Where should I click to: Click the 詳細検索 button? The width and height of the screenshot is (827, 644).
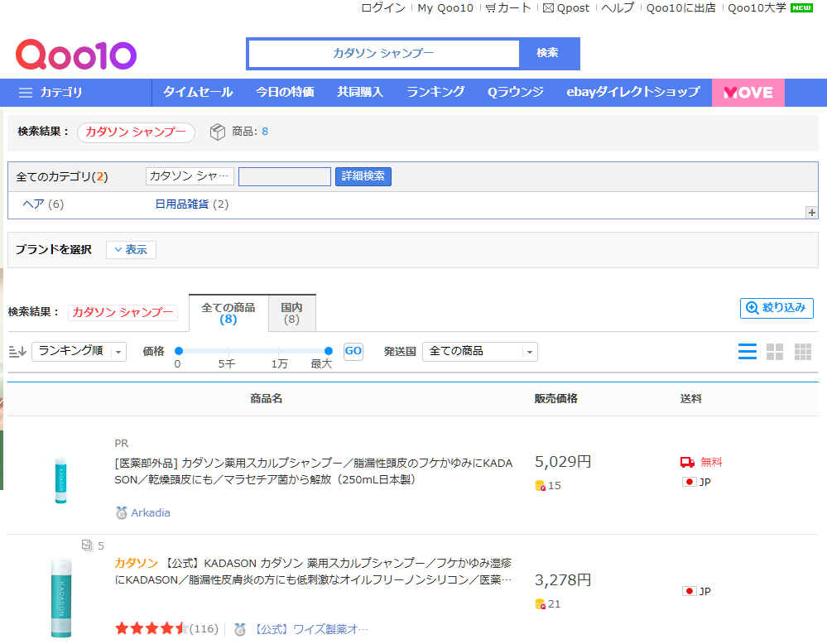(x=363, y=176)
